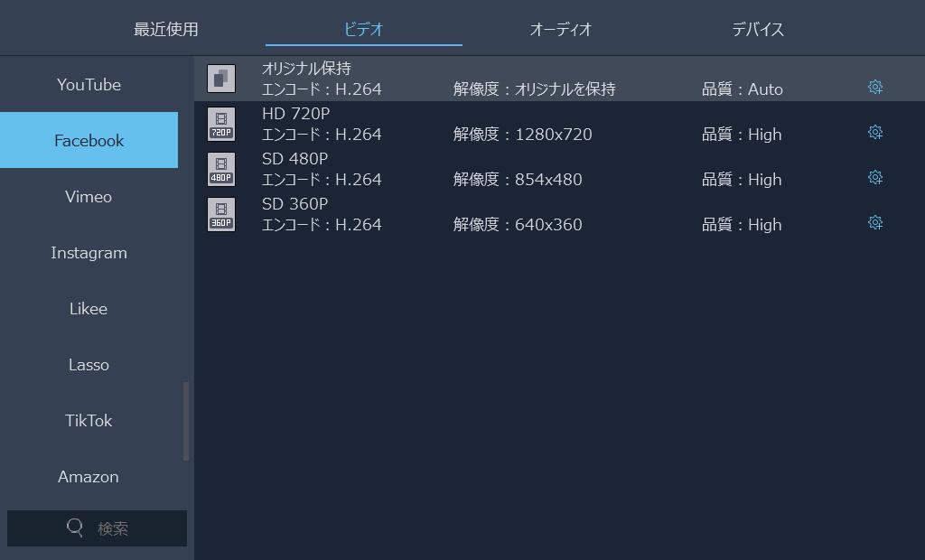Screen dimensions: 925x560
Task: Open settings gear for オリジナル保持 preset
Action: tap(875, 88)
